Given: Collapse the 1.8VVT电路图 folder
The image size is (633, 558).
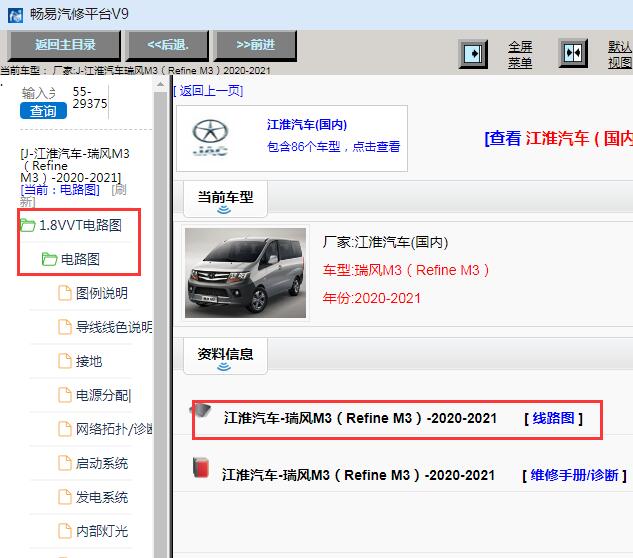Looking at the screenshot, I should (x=80, y=225).
